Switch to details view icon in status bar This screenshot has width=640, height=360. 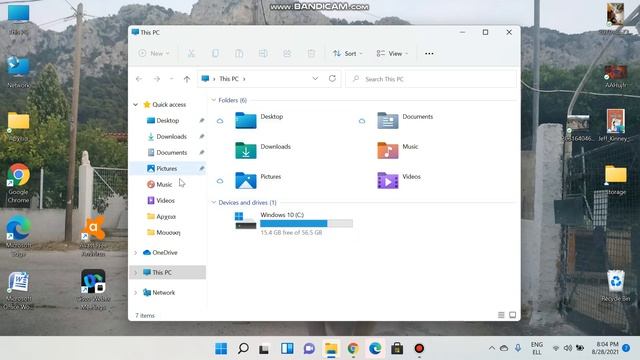(501, 315)
